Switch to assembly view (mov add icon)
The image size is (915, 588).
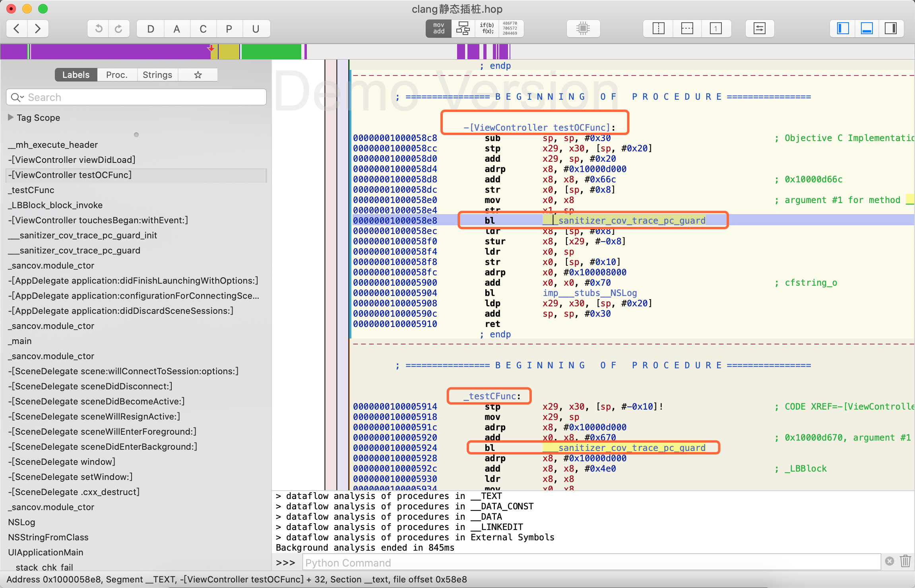pyautogui.click(x=438, y=29)
